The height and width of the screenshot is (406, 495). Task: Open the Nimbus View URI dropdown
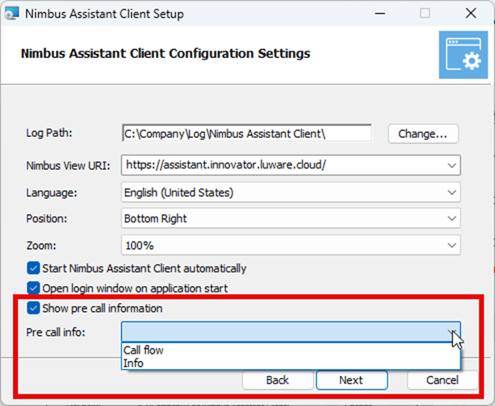(x=452, y=165)
